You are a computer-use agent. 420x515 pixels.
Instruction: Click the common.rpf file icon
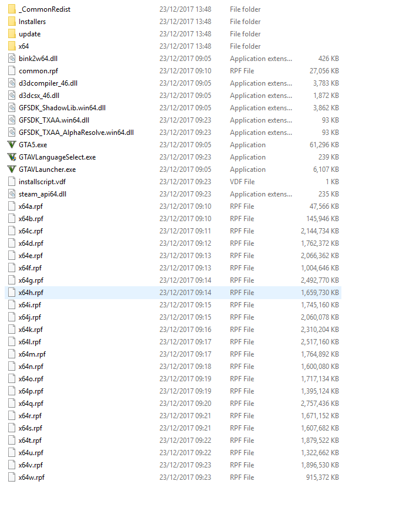(x=12, y=71)
